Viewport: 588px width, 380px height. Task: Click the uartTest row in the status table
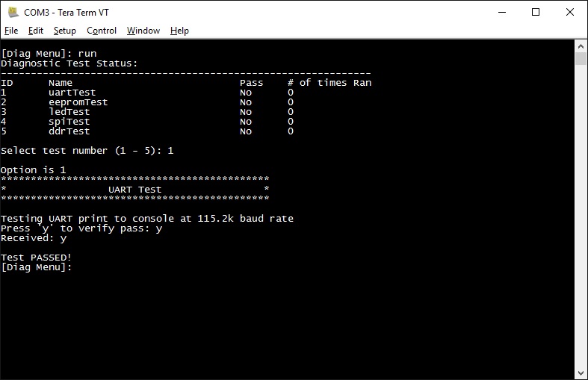(x=72, y=93)
